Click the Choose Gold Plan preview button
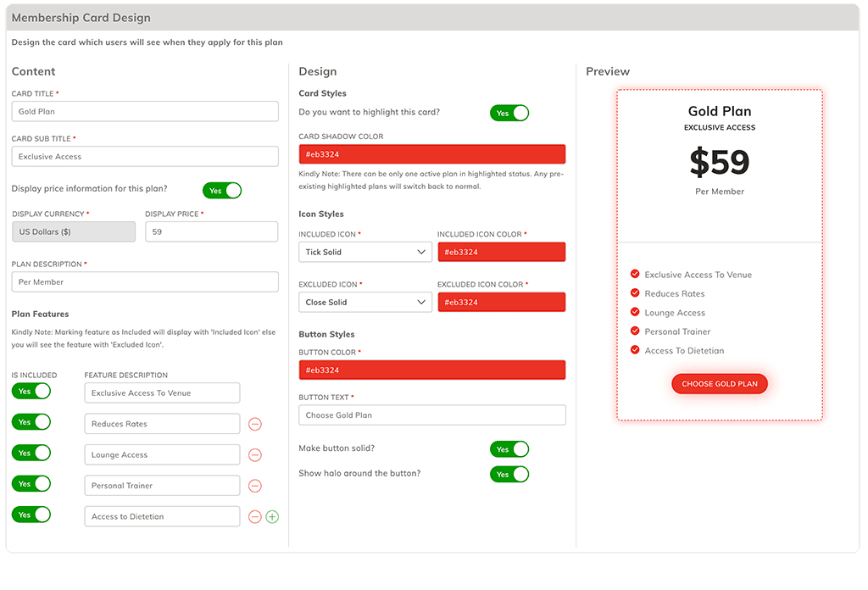 click(x=720, y=384)
